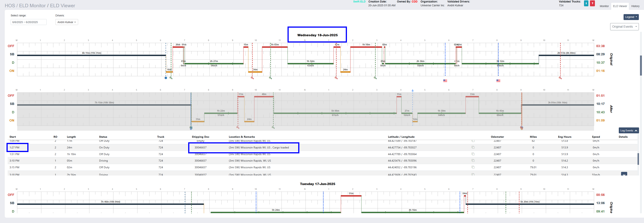The height and width of the screenshot is (223, 644).
Task: Open the Legend dropdown
Action: (x=631, y=17)
